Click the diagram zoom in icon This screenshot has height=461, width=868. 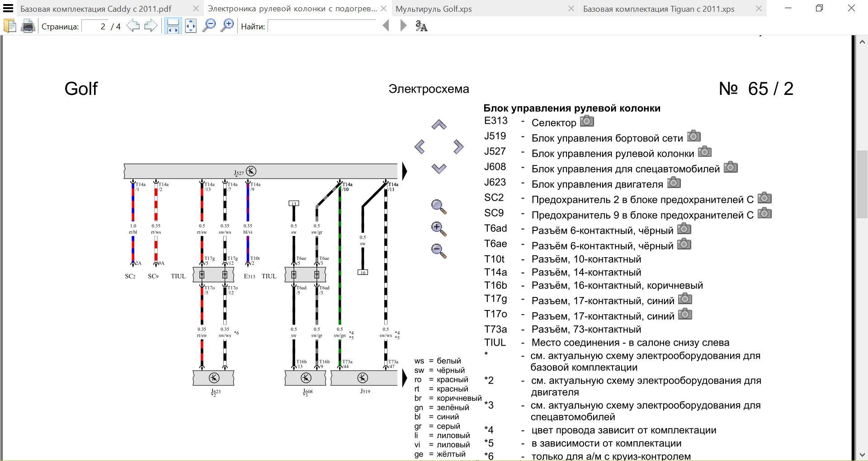pos(439,229)
